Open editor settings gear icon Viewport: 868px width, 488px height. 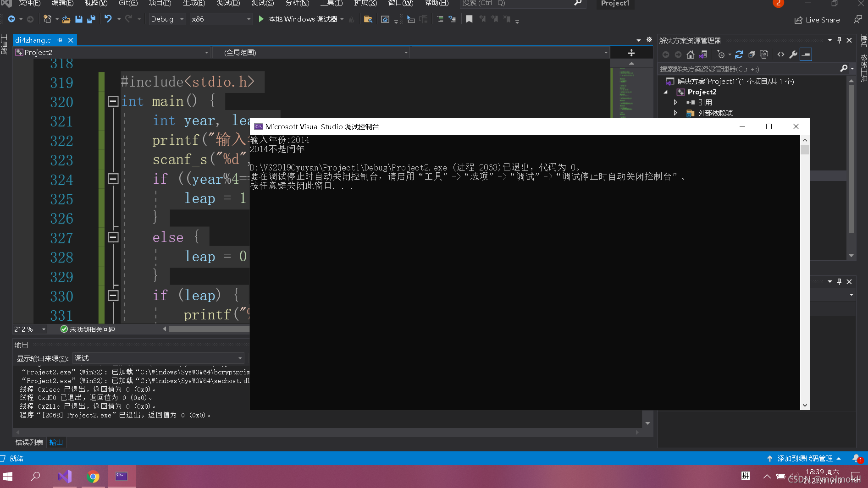[649, 40]
